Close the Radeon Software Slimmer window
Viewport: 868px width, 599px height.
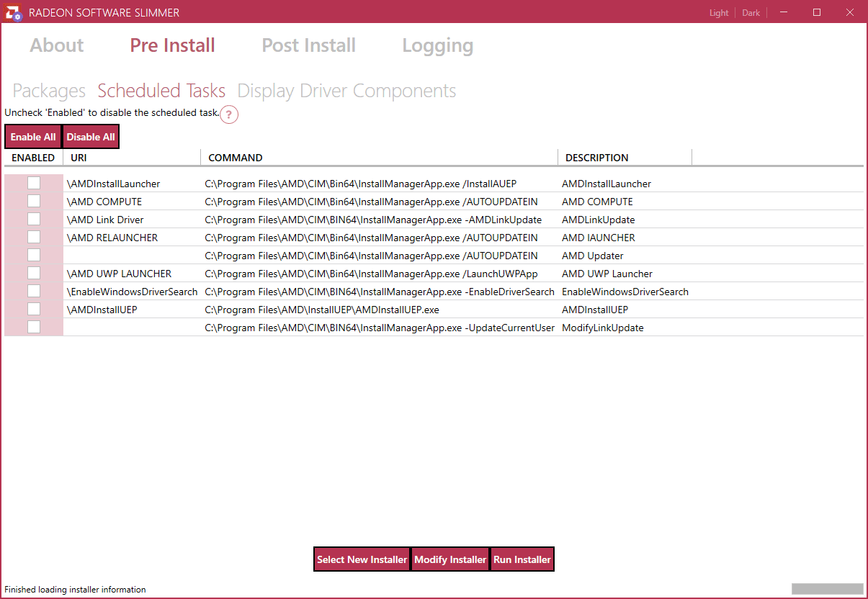849,12
